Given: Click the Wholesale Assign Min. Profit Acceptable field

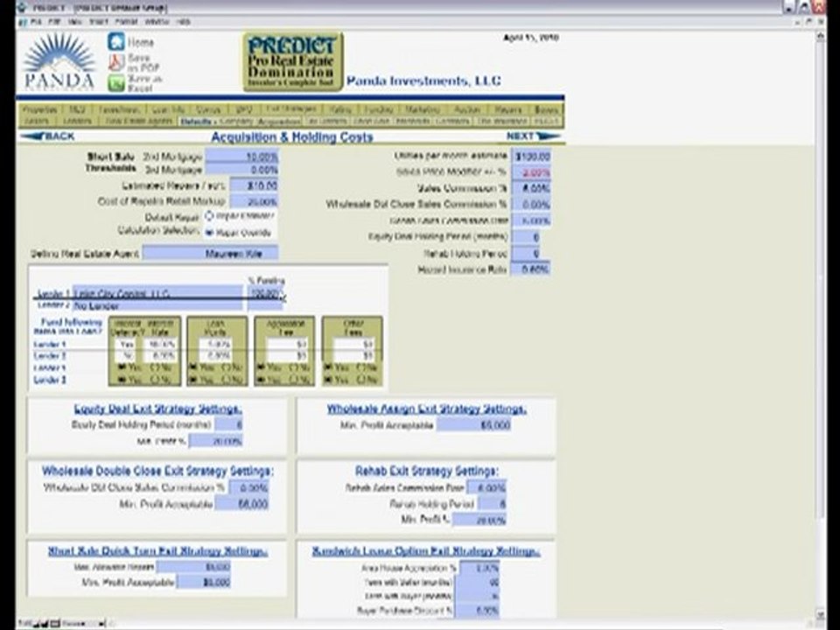Looking at the screenshot, I should [x=473, y=425].
